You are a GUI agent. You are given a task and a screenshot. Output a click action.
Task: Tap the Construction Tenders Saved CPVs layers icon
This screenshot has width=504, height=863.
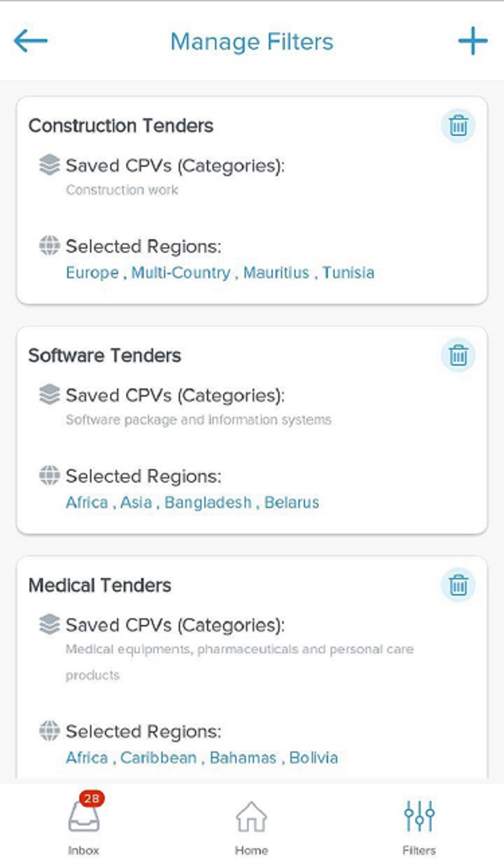(49, 165)
